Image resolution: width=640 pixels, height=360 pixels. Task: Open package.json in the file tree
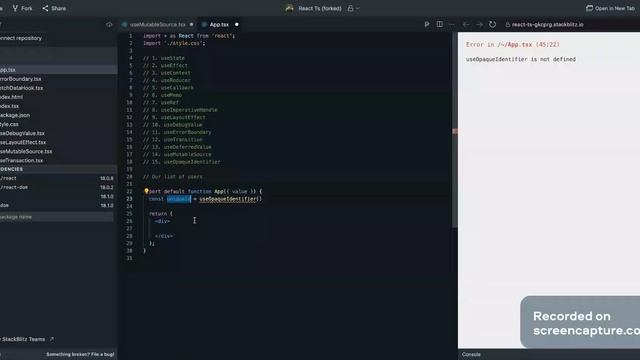click(58, 115)
